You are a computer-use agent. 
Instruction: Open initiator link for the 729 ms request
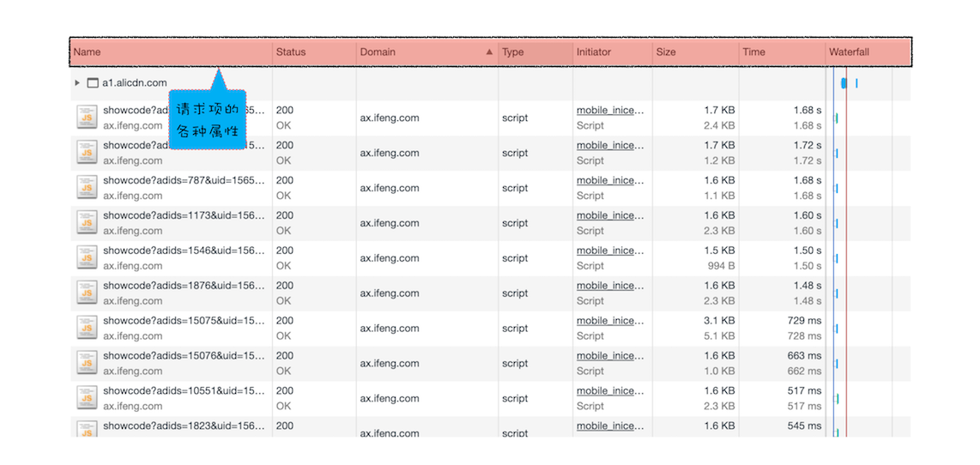(x=609, y=321)
